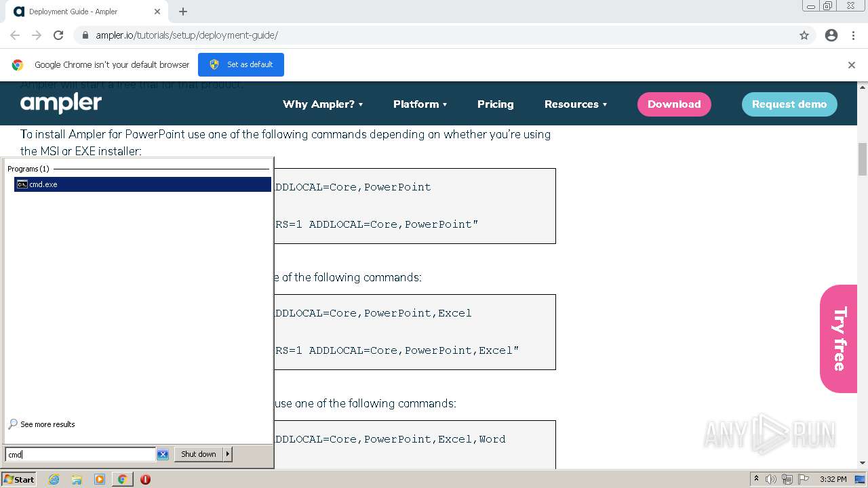This screenshot has width=868, height=488.
Task: Show hidden tray icons arrow
Action: (756, 479)
